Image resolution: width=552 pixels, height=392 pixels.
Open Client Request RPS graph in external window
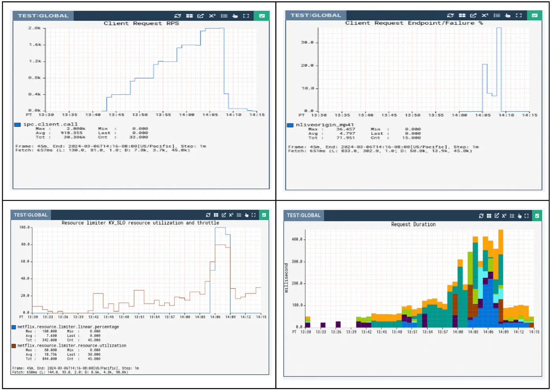[x=201, y=16]
